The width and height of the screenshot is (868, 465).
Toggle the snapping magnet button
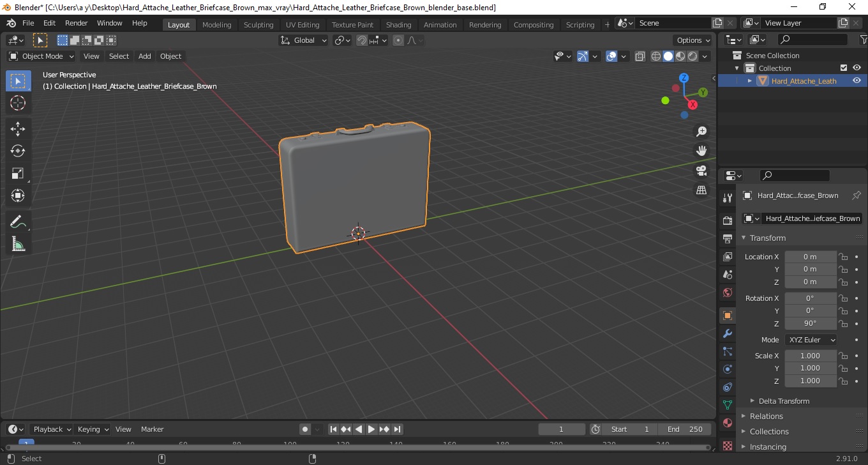pyautogui.click(x=362, y=40)
